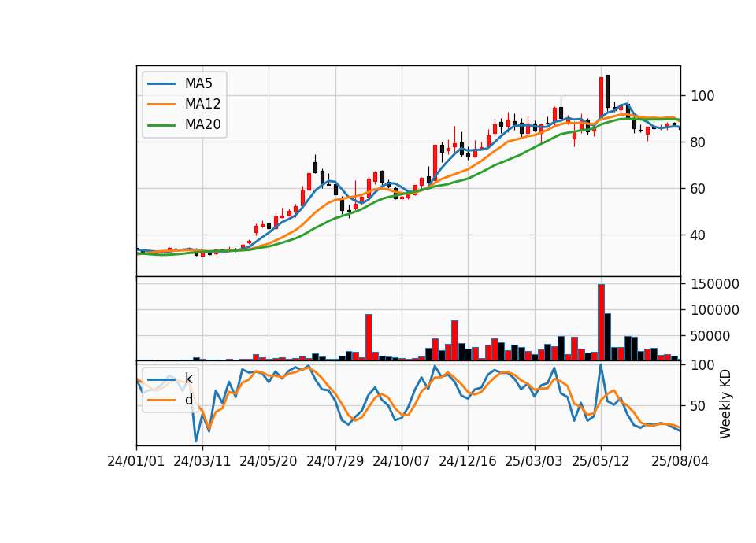Click the blue MA5 legend line swatch
The image size is (756, 543).
point(161,84)
